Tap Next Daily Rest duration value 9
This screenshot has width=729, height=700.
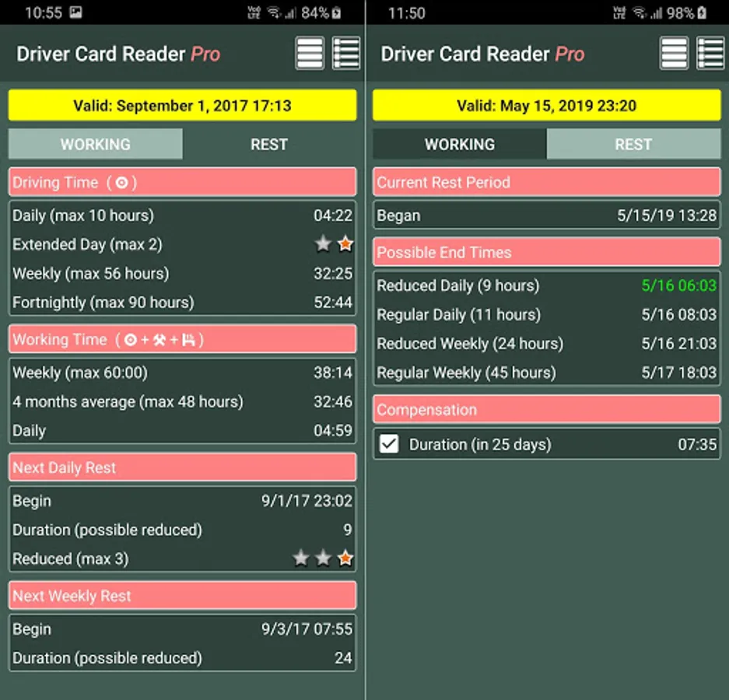(347, 530)
